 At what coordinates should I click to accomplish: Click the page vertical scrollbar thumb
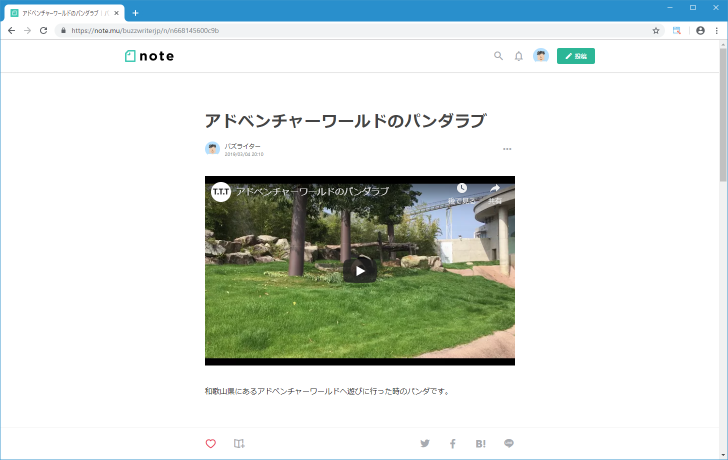pyautogui.click(x=723, y=115)
